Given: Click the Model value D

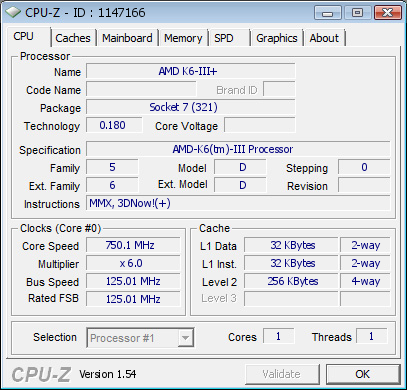Looking at the screenshot, I should 240,167.
